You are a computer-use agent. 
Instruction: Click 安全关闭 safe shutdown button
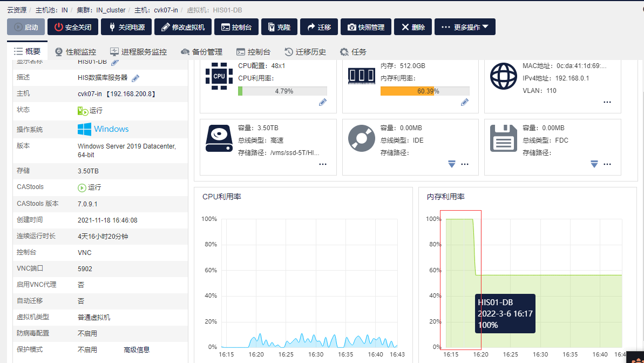[73, 27]
